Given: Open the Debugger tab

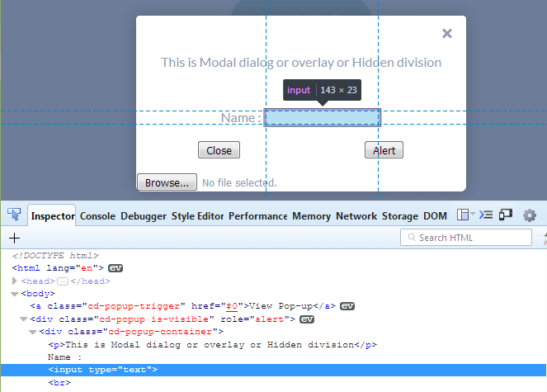Looking at the screenshot, I should [144, 216].
